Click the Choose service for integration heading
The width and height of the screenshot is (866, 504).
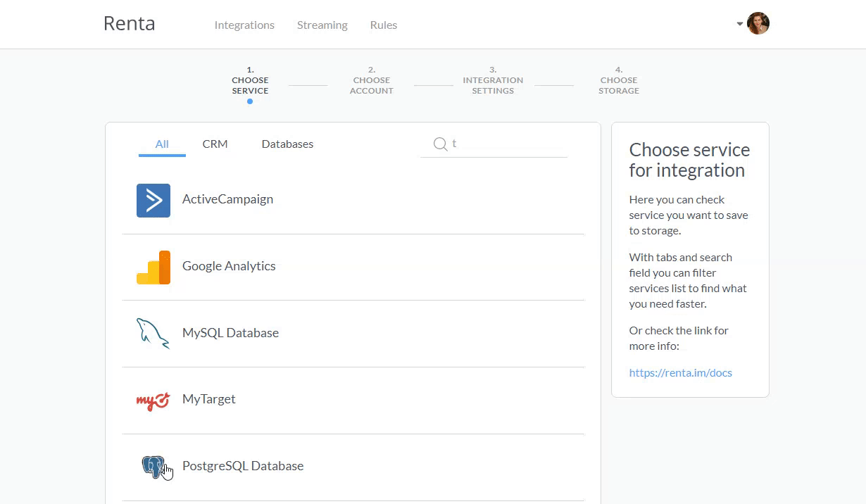(689, 160)
